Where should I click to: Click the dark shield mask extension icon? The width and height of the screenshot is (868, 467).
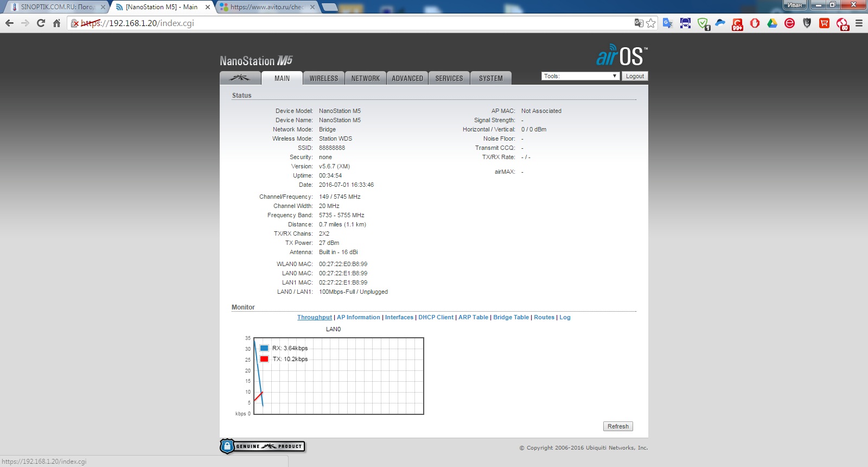tap(807, 23)
